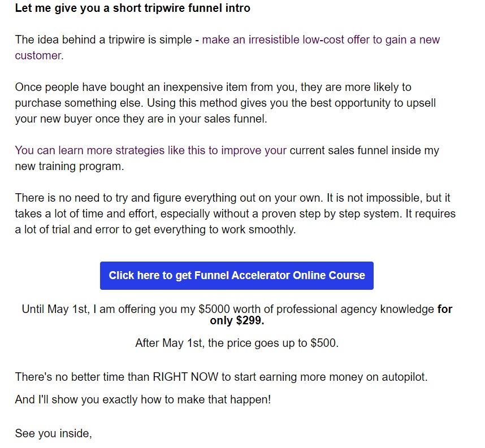Open the irresistible low-cost offer link
The height and width of the screenshot is (448, 485).
pos(321,40)
